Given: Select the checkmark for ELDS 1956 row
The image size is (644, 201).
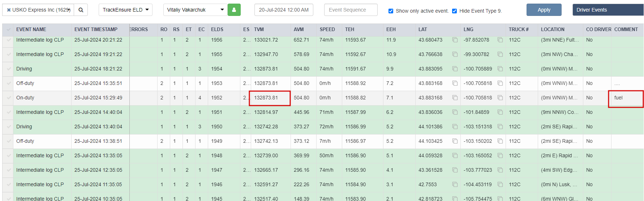Looking at the screenshot, I should point(9,40).
